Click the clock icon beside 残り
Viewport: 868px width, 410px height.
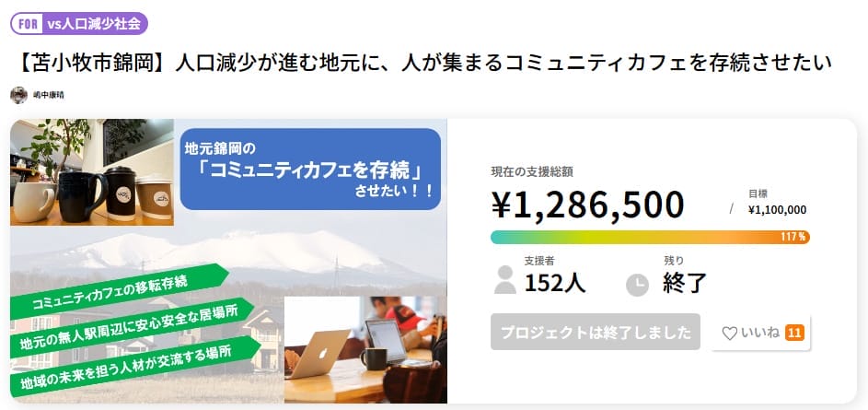click(637, 285)
